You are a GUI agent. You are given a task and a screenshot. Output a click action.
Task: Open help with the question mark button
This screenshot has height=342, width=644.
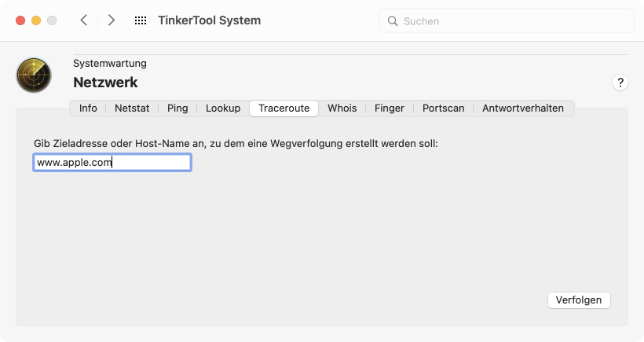coord(620,83)
